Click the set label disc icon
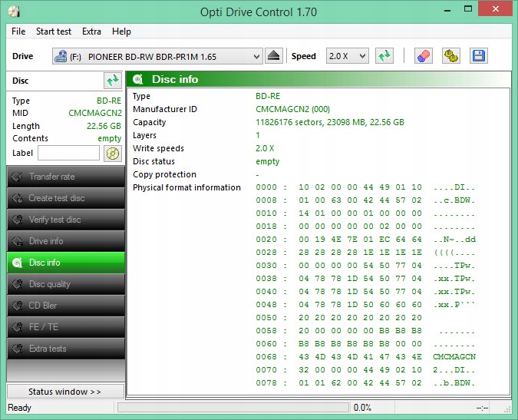 click(x=113, y=154)
